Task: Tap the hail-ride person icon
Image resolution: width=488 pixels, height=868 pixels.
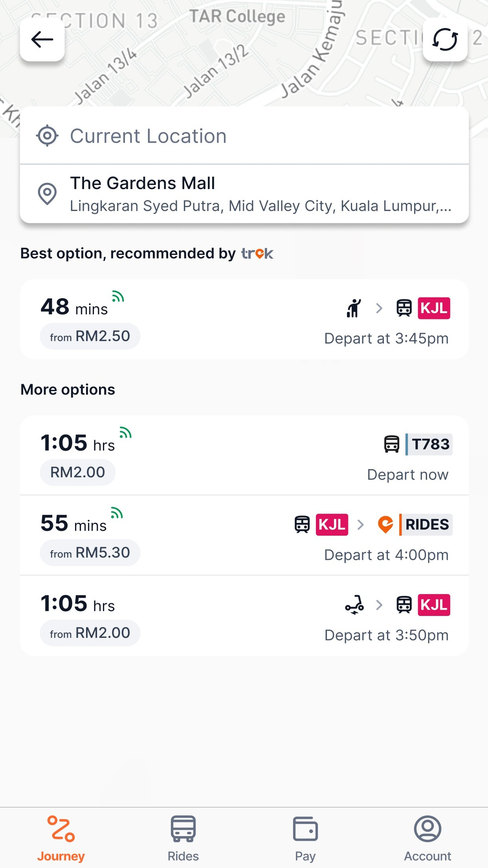Action: 354,308
